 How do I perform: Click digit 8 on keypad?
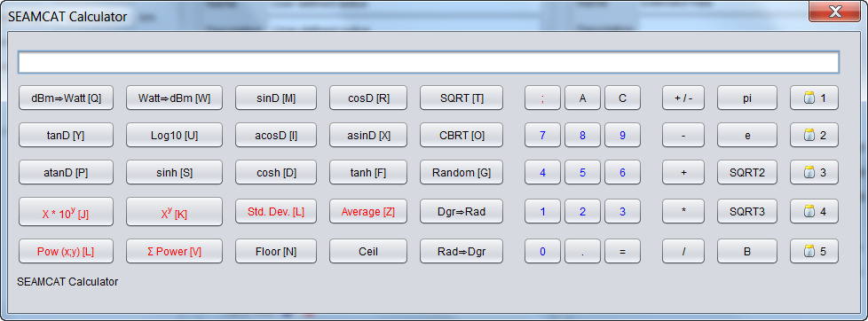(x=582, y=135)
